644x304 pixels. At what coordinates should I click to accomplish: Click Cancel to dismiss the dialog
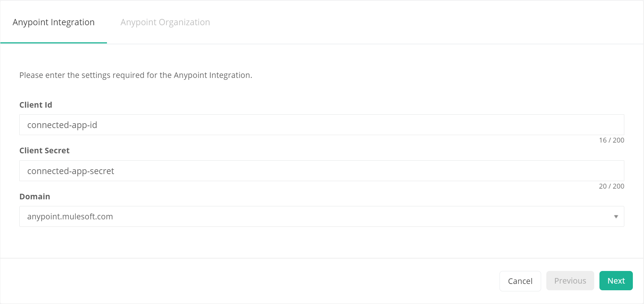[520, 281]
